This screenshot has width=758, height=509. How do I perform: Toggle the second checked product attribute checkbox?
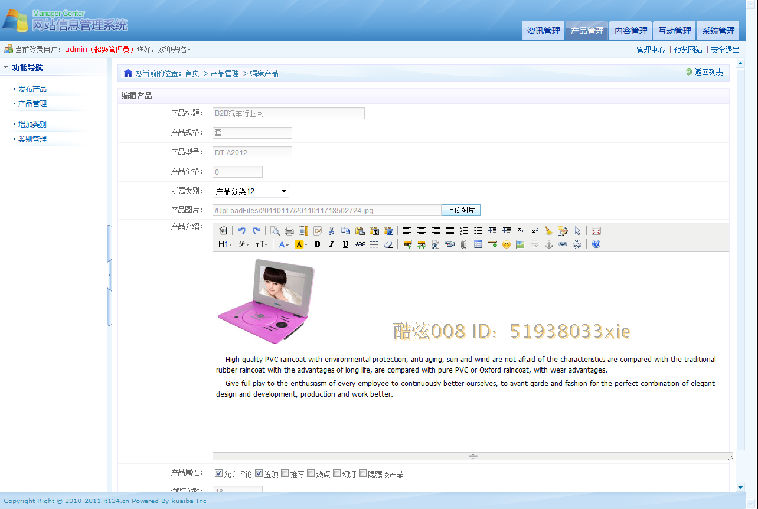click(x=259, y=473)
